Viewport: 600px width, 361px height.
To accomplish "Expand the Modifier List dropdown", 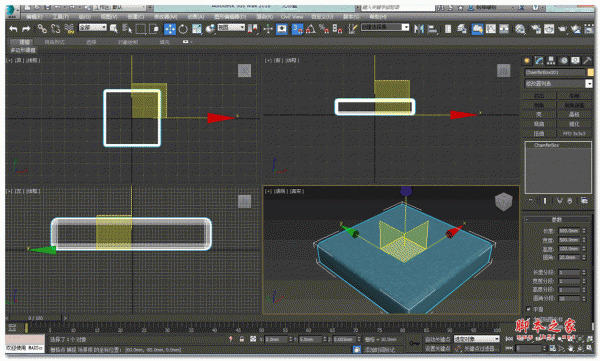I will tap(558, 83).
